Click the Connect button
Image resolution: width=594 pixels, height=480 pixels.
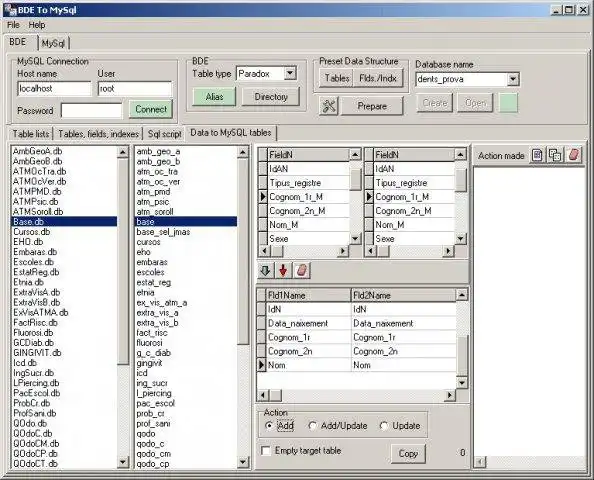coord(151,109)
